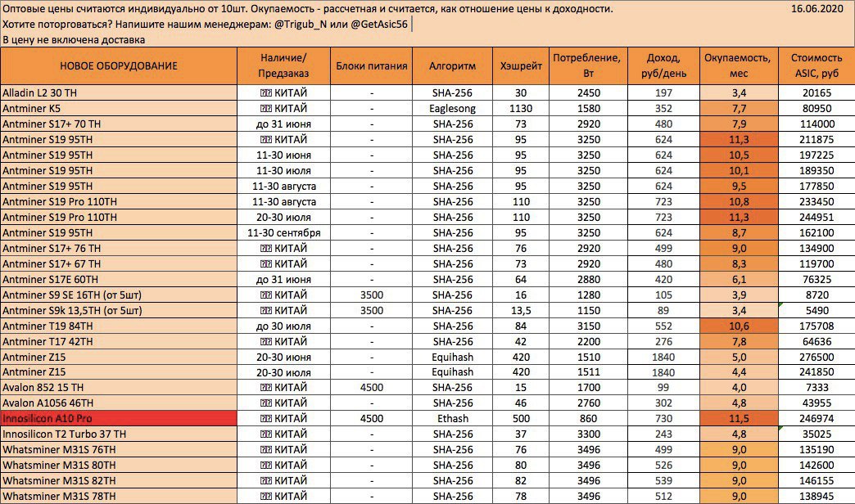
Task: Click the payback cell "10,6"
Action: (739, 326)
